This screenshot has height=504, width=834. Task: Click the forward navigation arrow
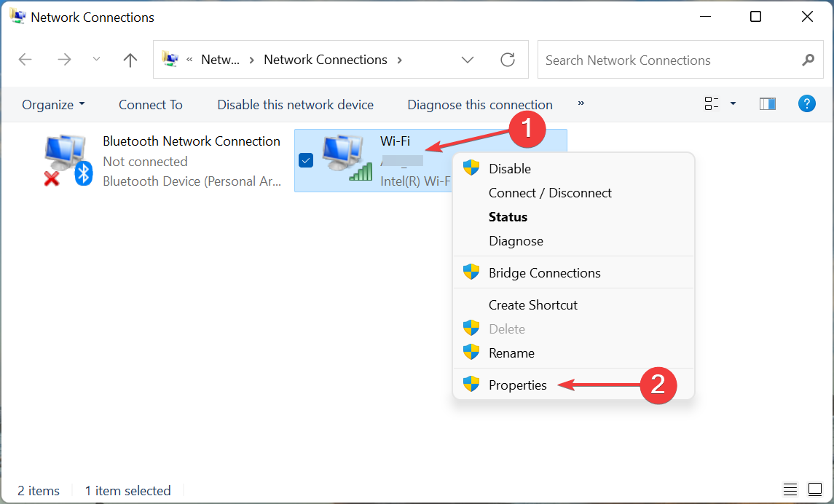tap(64, 60)
